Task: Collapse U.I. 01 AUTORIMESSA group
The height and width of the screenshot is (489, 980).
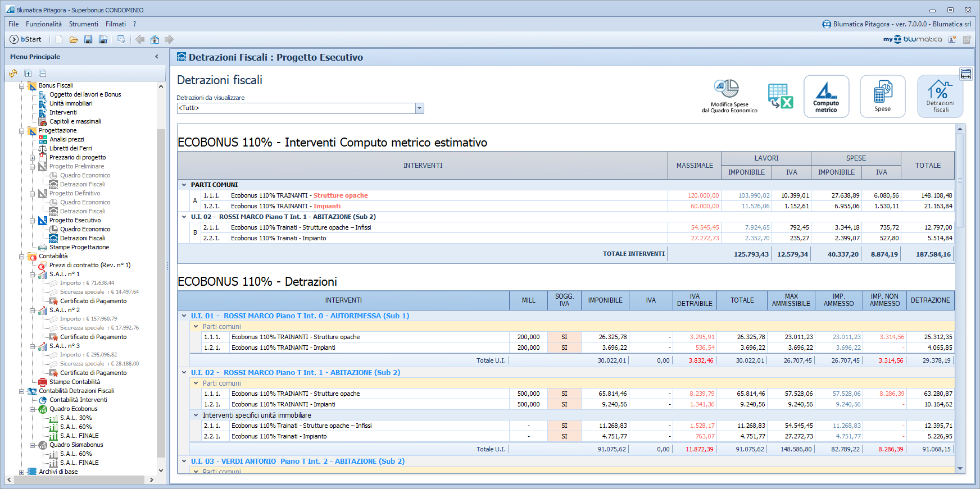Action: click(184, 316)
